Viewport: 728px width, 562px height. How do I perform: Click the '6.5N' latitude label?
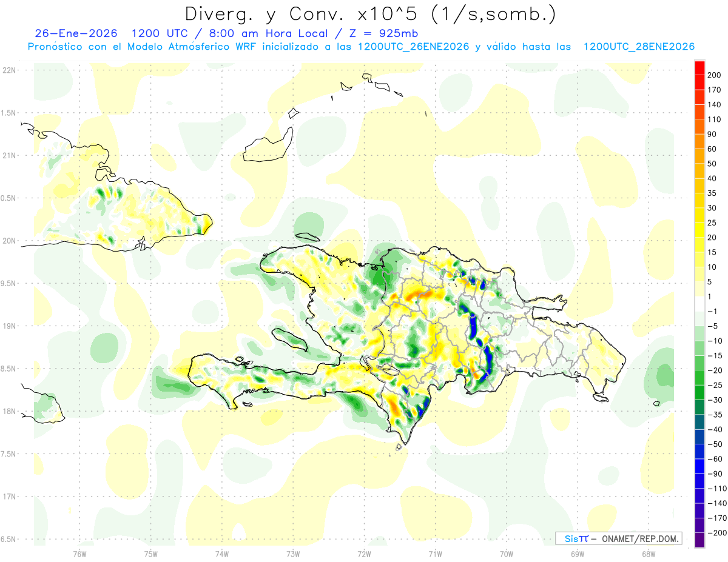coord(9,539)
